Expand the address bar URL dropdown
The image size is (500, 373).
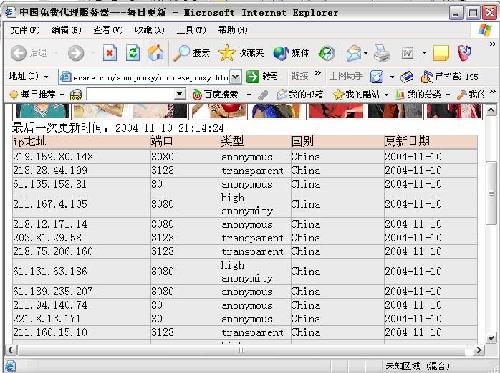pos(236,77)
